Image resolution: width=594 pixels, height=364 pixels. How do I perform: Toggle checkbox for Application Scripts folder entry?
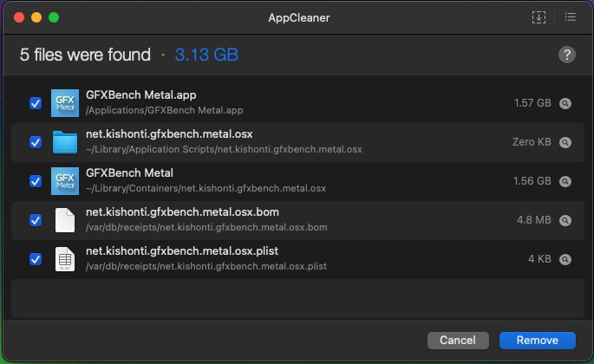point(36,142)
